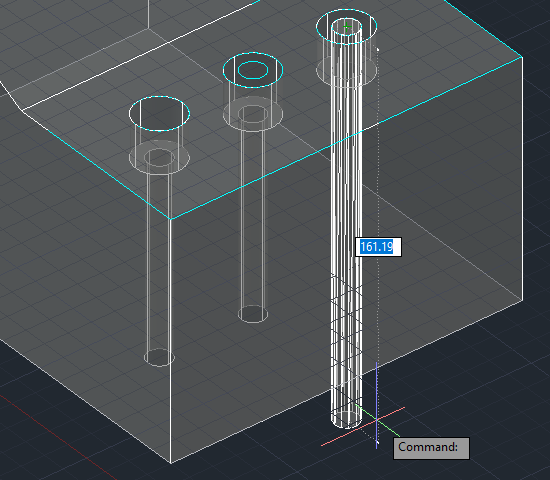Screen dimensions: 550x480
Task: Select the bottom end of the extruded cylinder
Action: [347, 419]
